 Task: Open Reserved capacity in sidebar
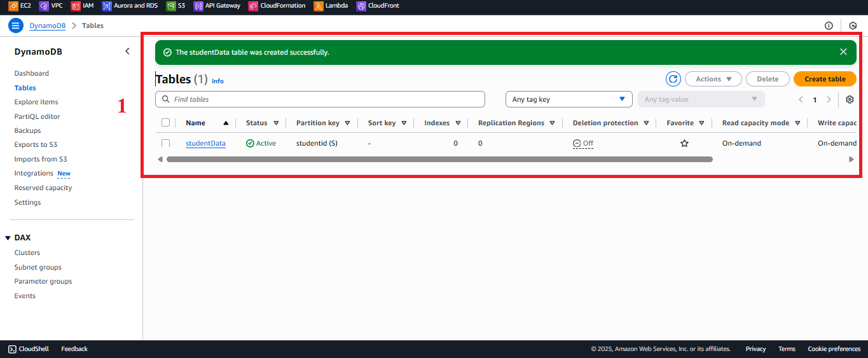tap(43, 188)
